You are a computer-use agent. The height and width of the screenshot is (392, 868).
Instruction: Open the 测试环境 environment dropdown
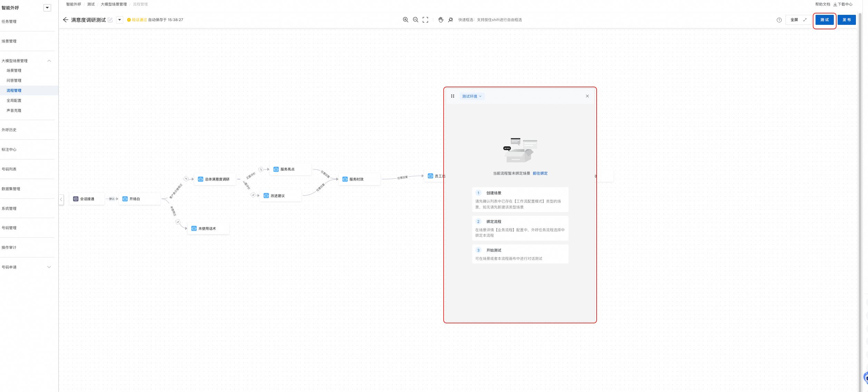click(472, 96)
